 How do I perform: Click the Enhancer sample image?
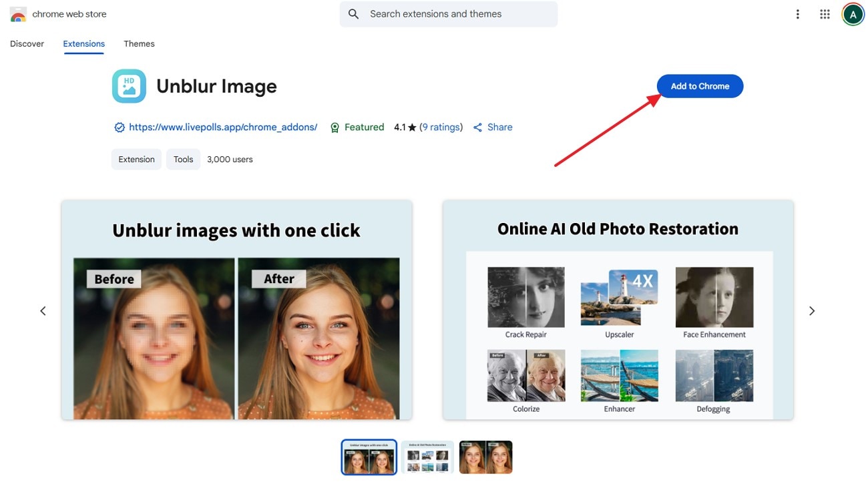pos(620,375)
